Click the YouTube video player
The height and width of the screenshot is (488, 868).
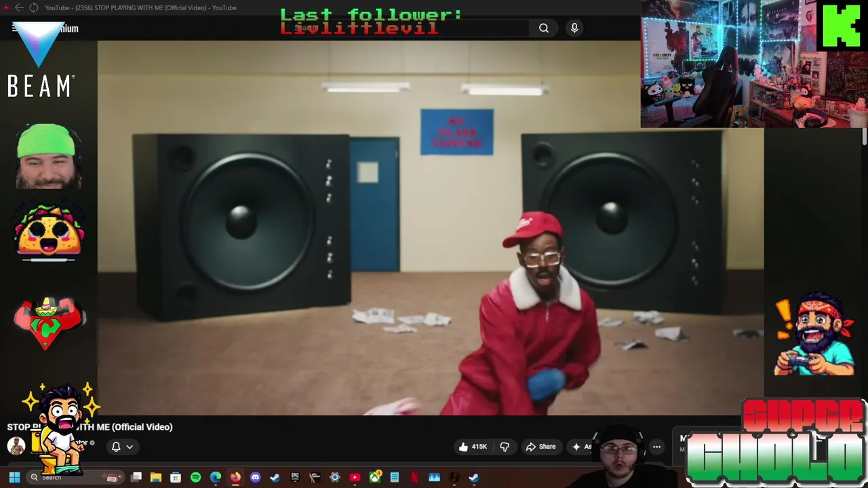pyautogui.click(x=431, y=227)
